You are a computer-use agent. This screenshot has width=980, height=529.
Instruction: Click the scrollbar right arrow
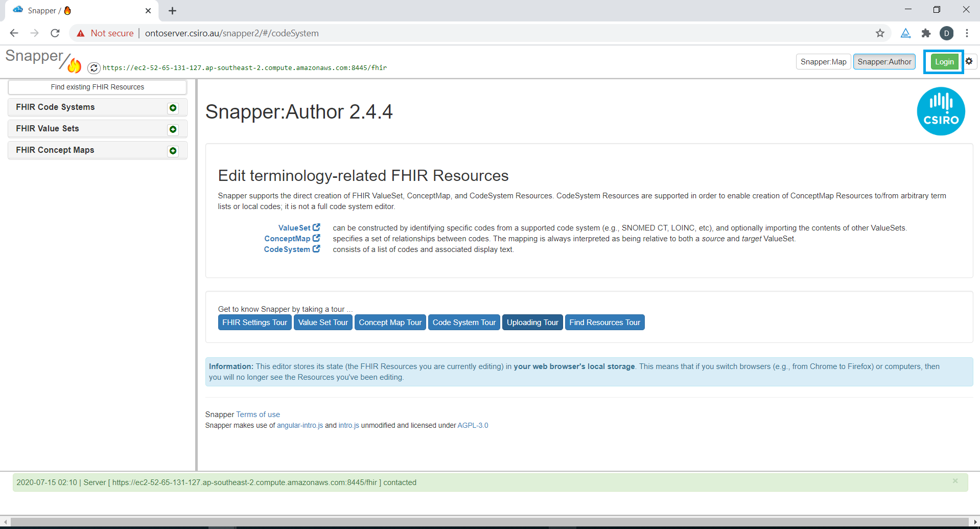pyautogui.click(x=975, y=522)
